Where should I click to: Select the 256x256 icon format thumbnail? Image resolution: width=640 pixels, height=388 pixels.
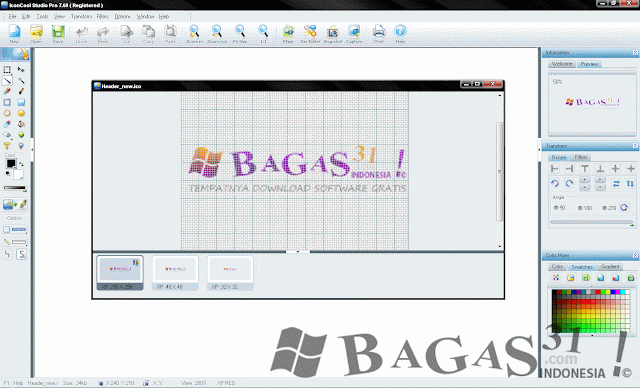(x=120, y=273)
